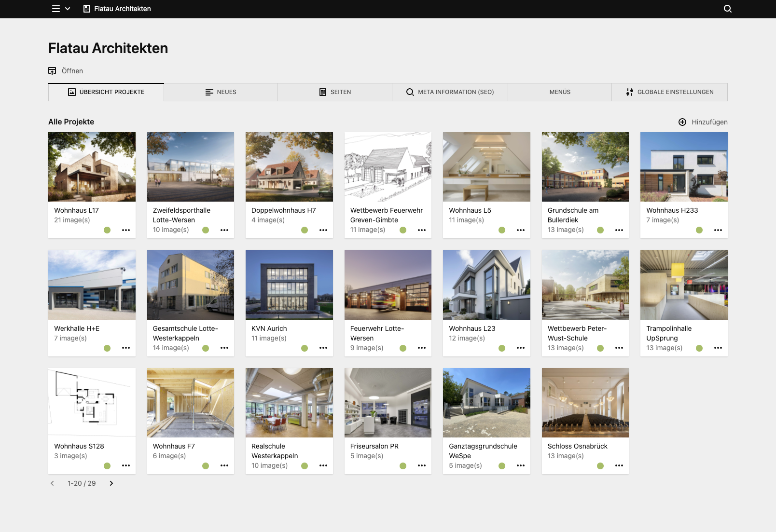The width and height of the screenshot is (776, 532).
Task: Click Hinzufügen to add a project
Action: pyautogui.click(x=703, y=122)
